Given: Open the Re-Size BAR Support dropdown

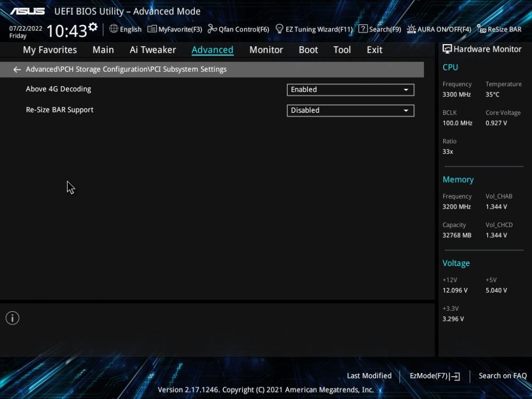Looking at the screenshot, I should click(351, 111).
